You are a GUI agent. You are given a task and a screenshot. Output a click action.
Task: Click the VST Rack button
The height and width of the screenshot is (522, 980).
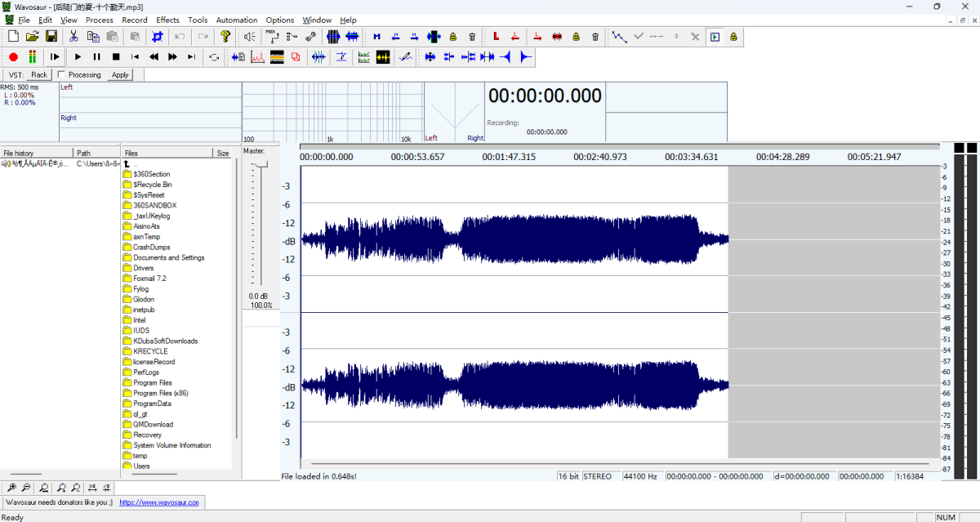click(39, 75)
